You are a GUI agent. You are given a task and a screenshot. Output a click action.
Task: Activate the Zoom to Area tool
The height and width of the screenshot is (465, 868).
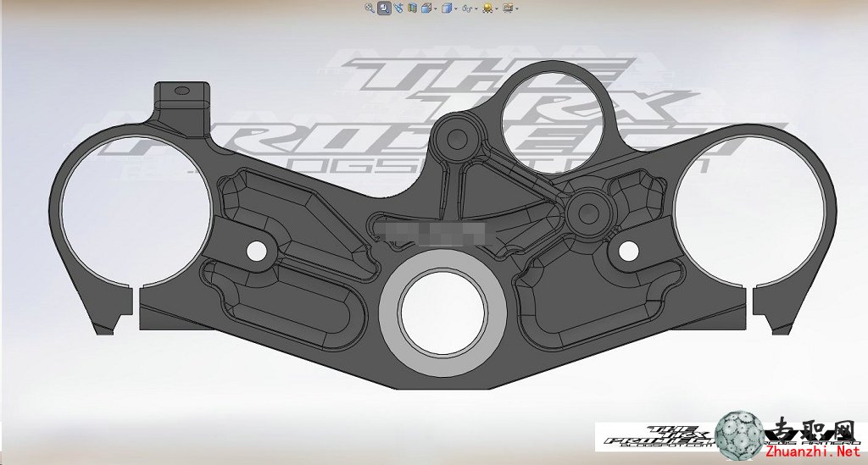click(x=384, y=8)
